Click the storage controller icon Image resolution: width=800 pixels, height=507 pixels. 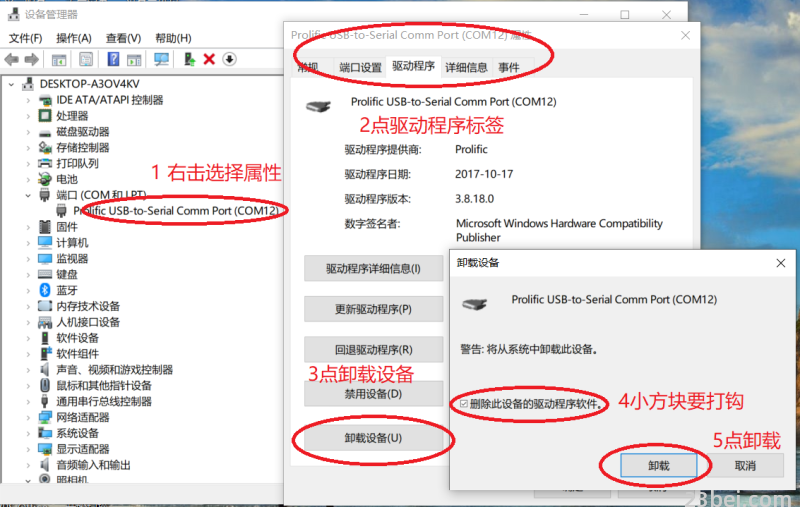tap(45, 147)
